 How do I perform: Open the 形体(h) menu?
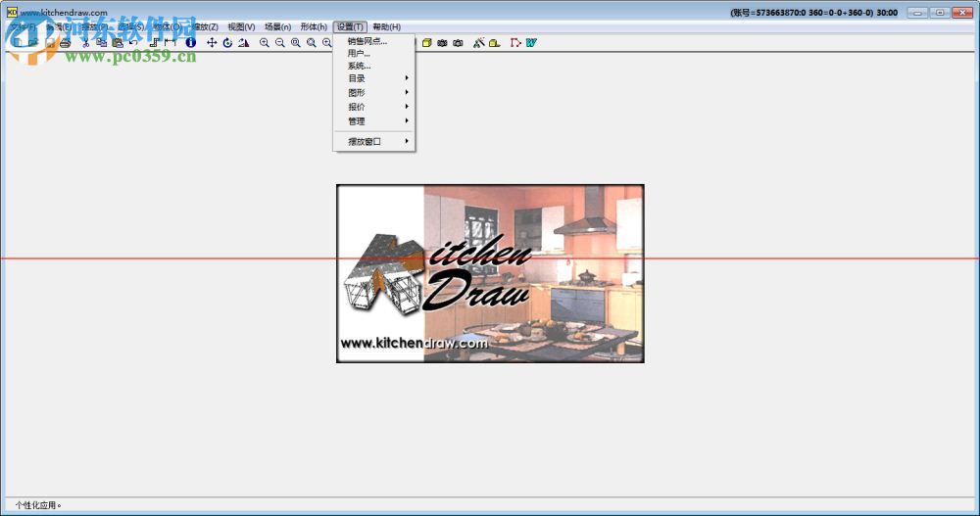pyautogui.click(x=314, y=26)
